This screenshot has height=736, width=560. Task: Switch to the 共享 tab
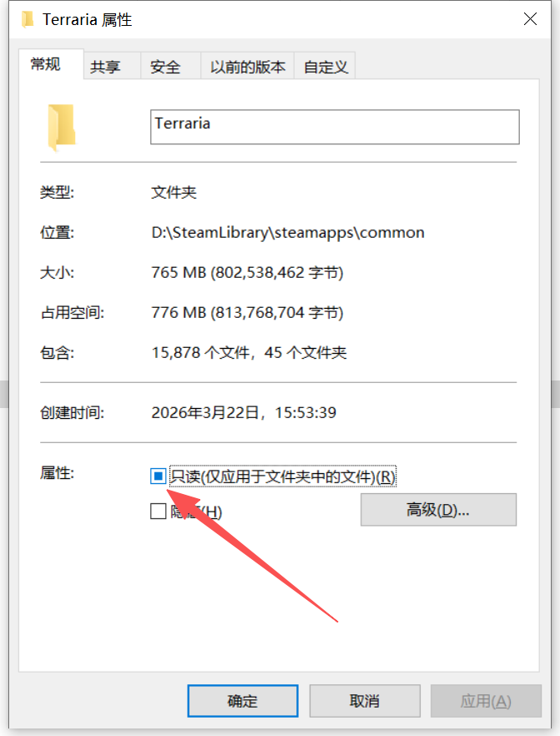pos(106,67)
